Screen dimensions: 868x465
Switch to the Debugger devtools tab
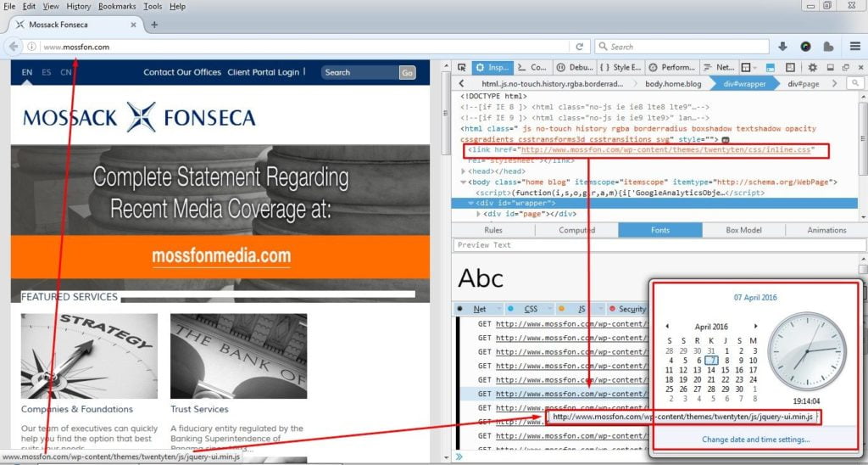(575, 67)
